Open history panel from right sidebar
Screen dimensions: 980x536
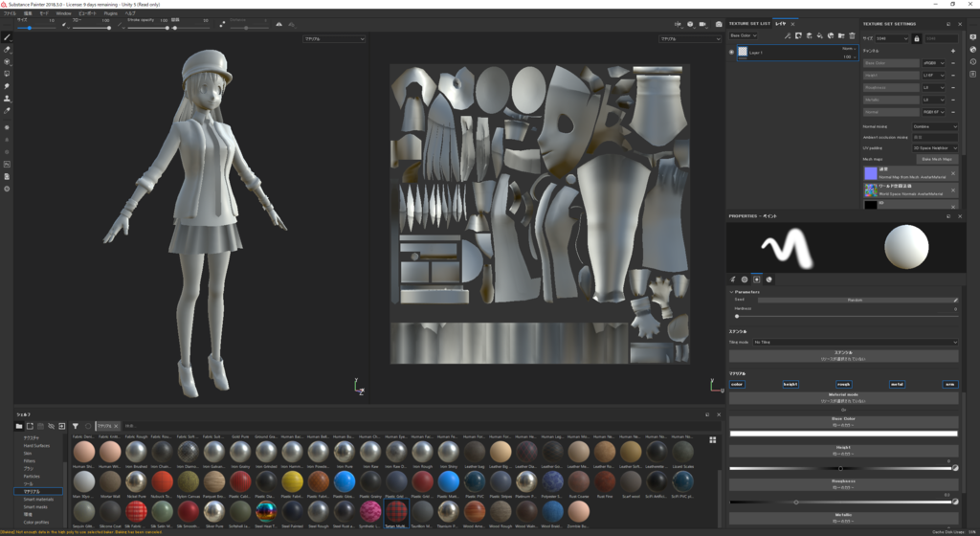973,62
